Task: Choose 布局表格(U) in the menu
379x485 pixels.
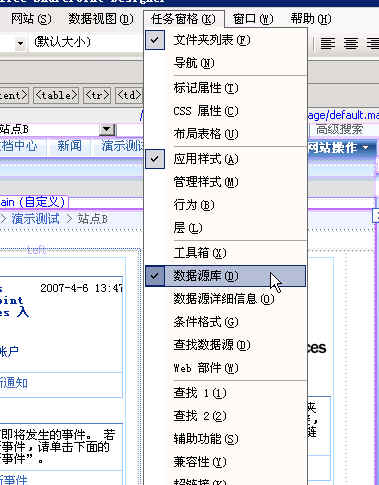Action: [x=226, y=134]
